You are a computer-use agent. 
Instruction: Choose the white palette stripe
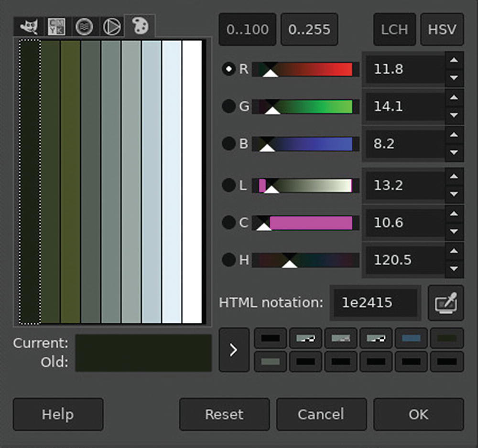pos(192,181)
